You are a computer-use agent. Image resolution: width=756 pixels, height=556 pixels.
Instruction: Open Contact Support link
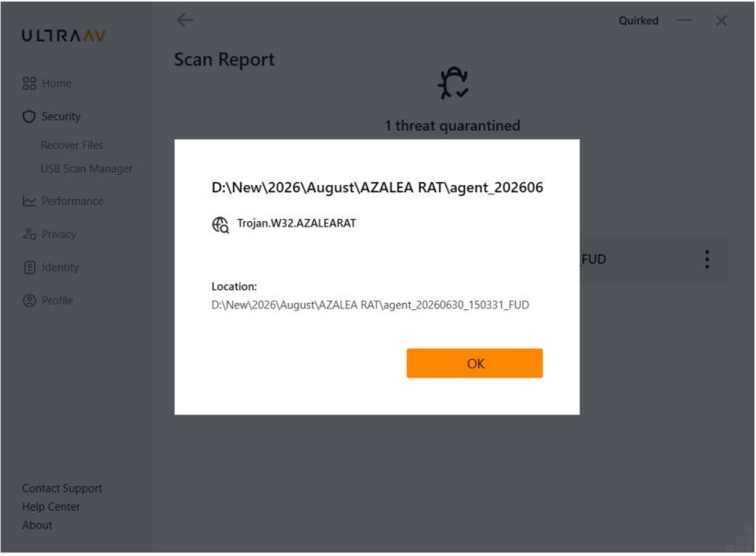[x=63, y=488]
